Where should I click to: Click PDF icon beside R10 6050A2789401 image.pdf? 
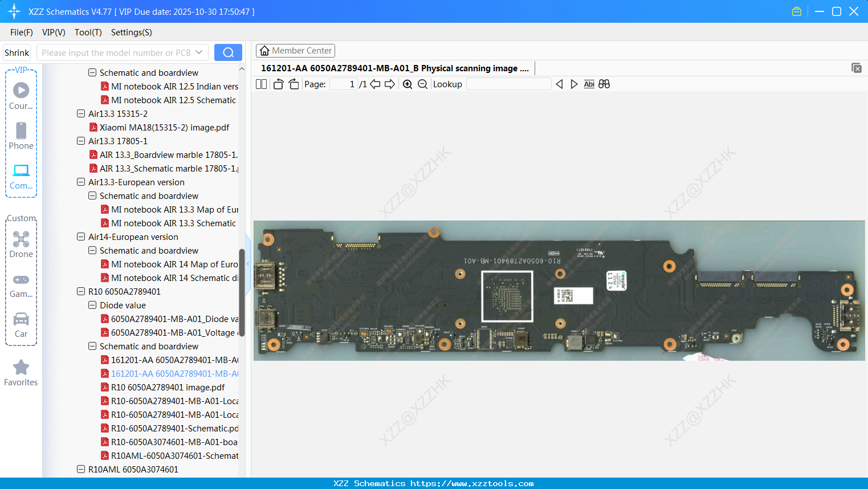(x=105, y=388)
